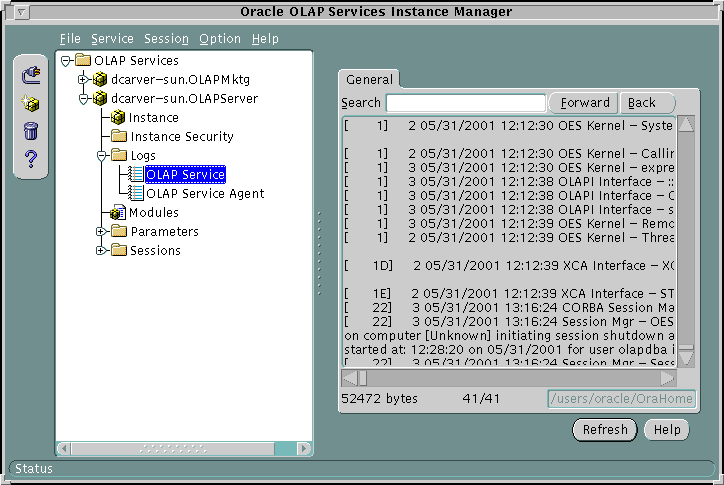Open the Service menu
This screenshot has height=485, width=724.
coord(112,39)
